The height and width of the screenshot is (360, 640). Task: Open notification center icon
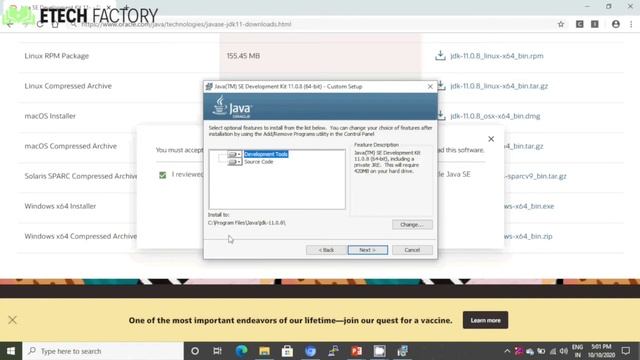coord(626,351)
